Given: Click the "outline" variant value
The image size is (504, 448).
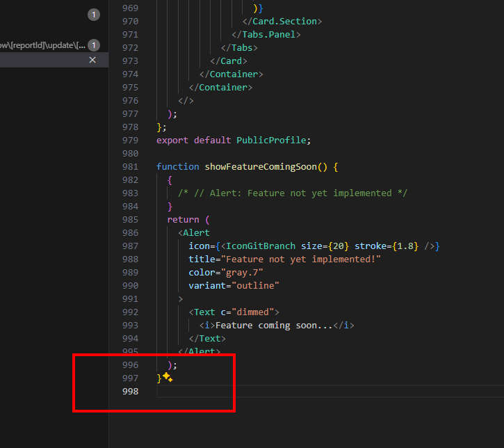Looking at the screenshot, I should coord(255,286).
